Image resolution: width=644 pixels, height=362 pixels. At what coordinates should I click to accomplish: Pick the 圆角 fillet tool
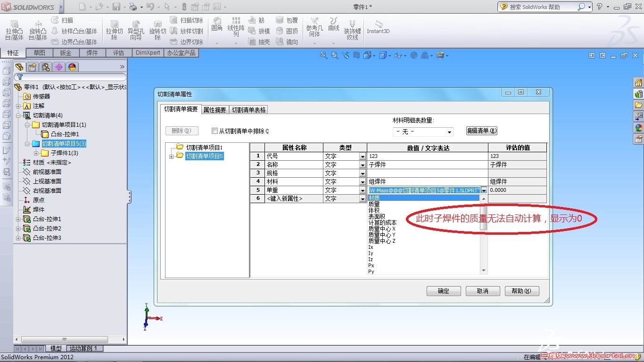pos(217,25)
